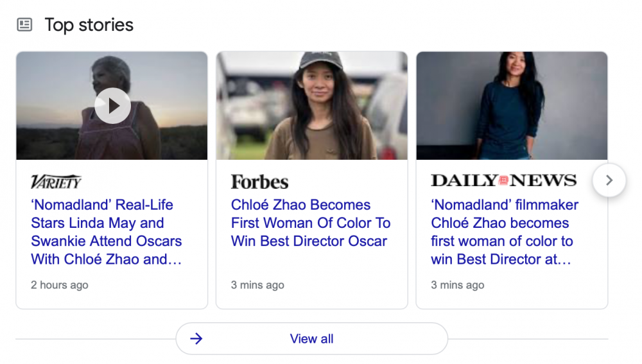642x364 pixels.
Task: Click the Daily News logo
Action: 503,180
